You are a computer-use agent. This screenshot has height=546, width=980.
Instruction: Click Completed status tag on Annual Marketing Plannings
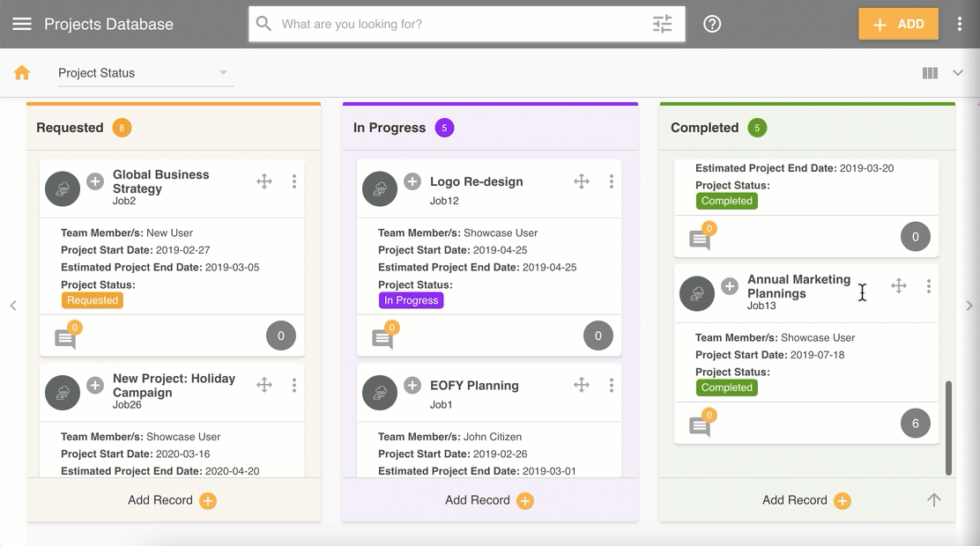(x=727, y=387)
